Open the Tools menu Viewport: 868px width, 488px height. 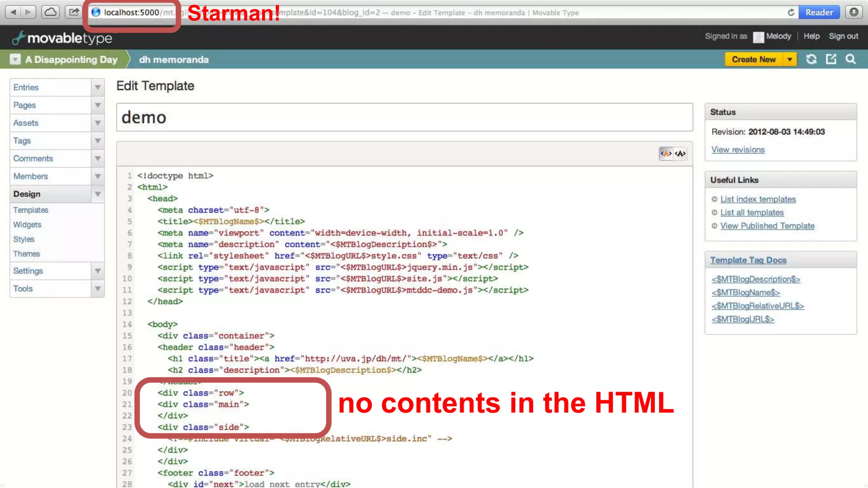tap(50, 288)
